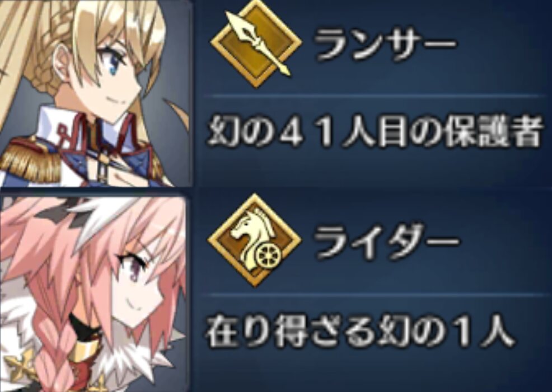Click the ランサー class label

385,45
